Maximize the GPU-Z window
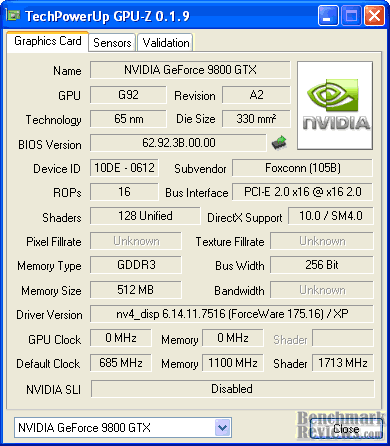The image size is (390, 446). [351, 16]
